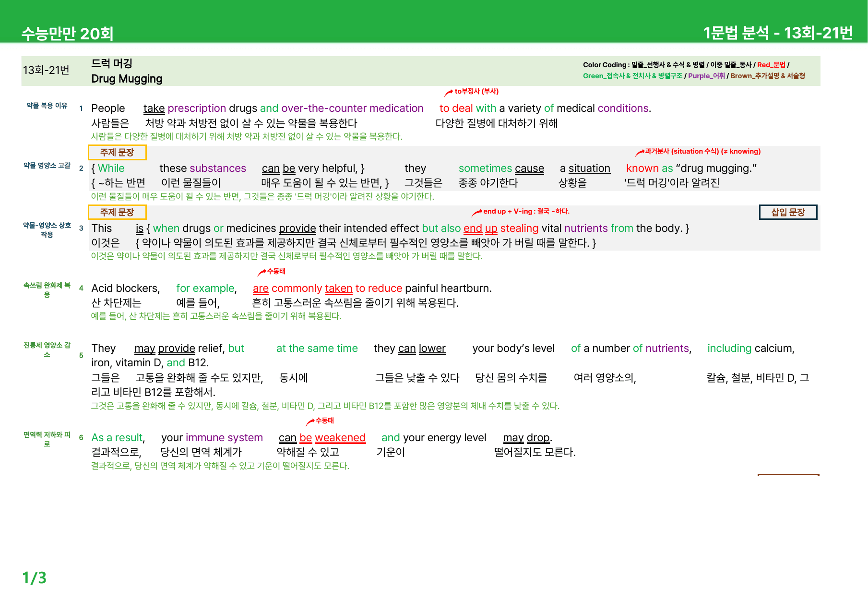The height and width of the screenshot is (614, 868).
Task: Click the side label '진통제 영양소 감소'
Action: (47, 350)
